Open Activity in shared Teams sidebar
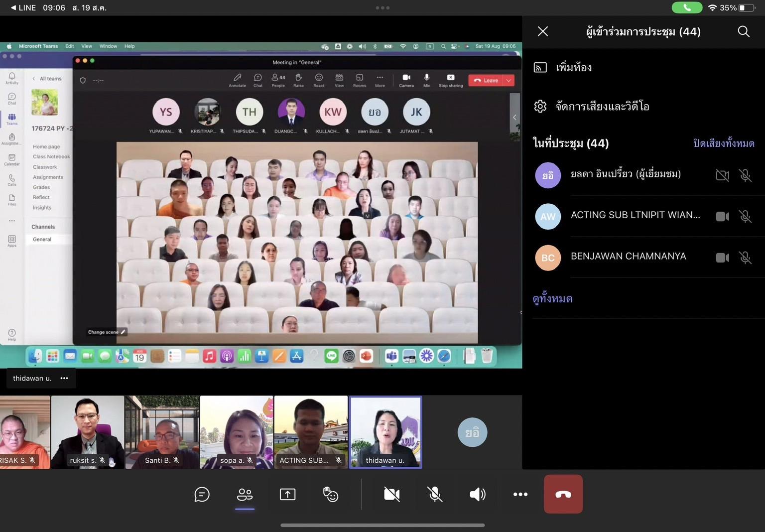Screen dimensions: 765x532 tap(12, 78)
